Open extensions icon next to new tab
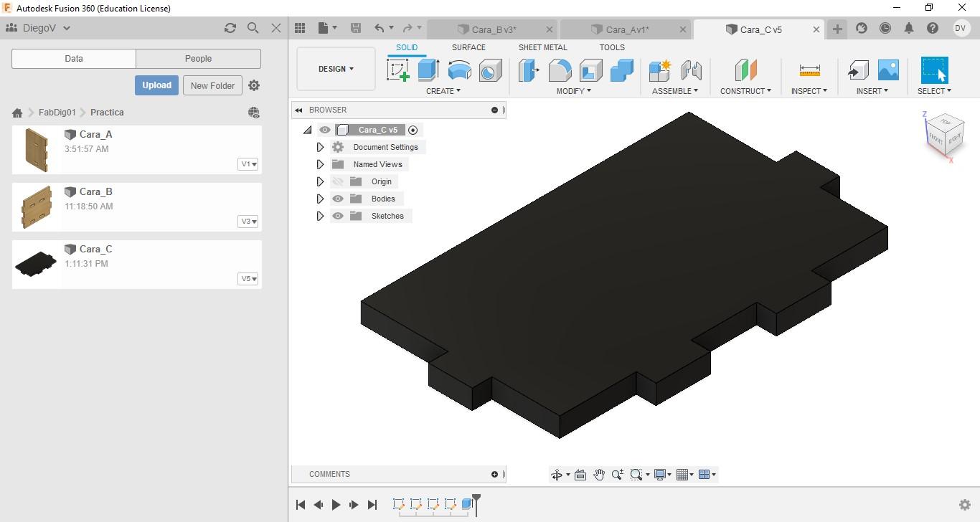The height and width of the screenshot is (522, 980). pos(862,28)
